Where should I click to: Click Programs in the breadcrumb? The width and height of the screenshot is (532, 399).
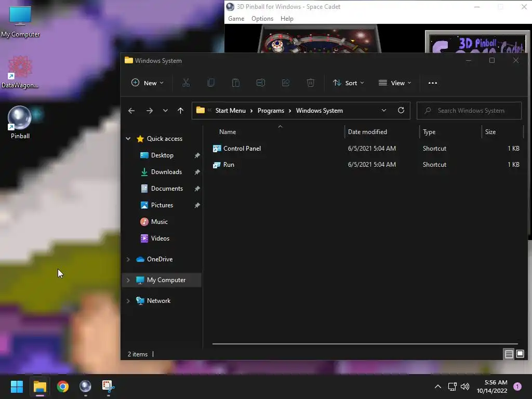271,111
